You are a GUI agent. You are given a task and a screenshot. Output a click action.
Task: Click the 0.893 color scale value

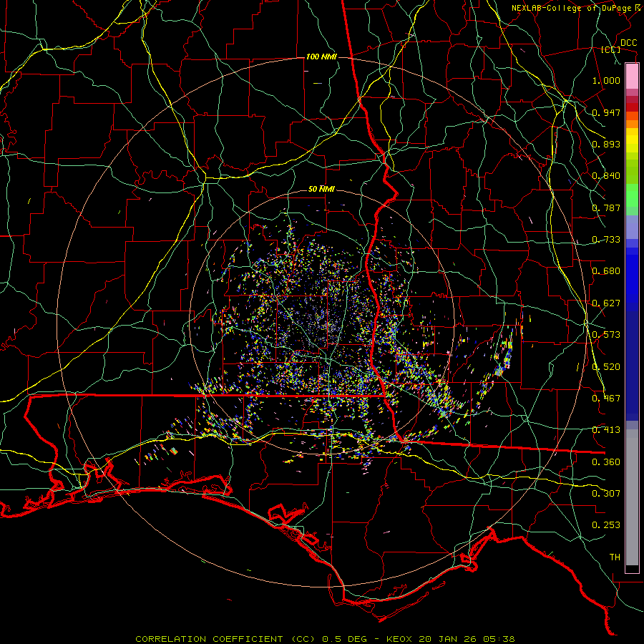click(606, 144)
